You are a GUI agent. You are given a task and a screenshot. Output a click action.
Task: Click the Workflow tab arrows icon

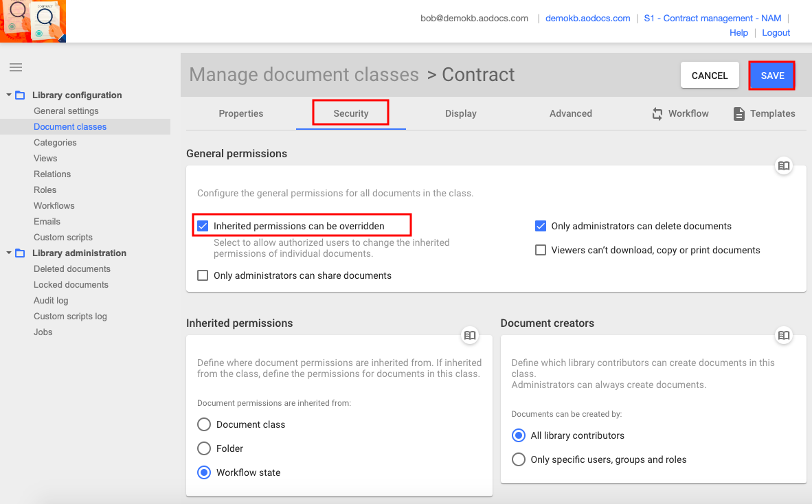tap(657, 114)
